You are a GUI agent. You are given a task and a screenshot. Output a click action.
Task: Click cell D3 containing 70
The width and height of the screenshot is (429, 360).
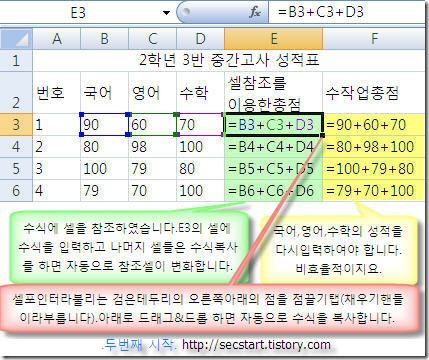[200, 124]
